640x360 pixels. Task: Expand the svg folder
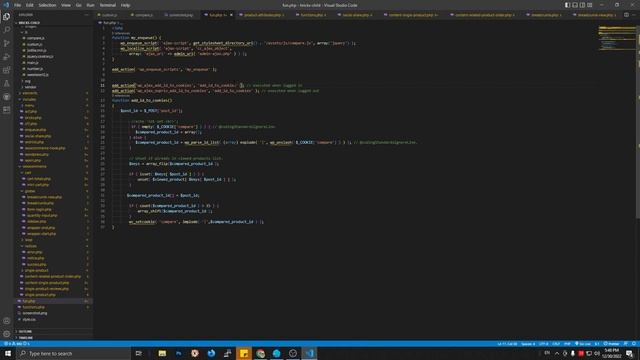[x=27, y=81]
